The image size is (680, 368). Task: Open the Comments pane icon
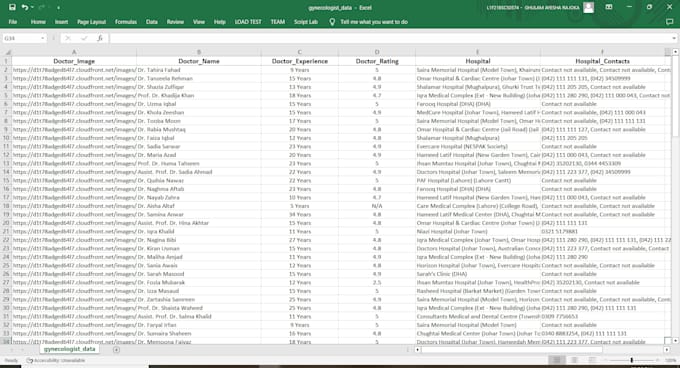point(670,22)
